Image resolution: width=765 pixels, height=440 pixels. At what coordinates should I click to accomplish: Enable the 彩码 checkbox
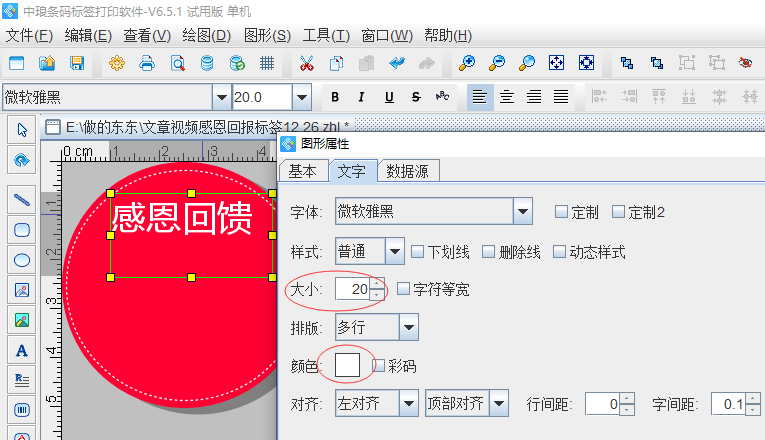(379, 365)
